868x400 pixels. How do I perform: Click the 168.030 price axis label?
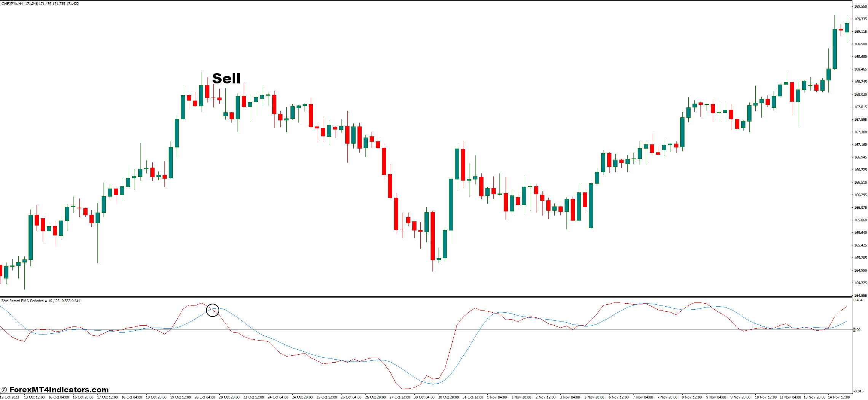pos(860,94)
